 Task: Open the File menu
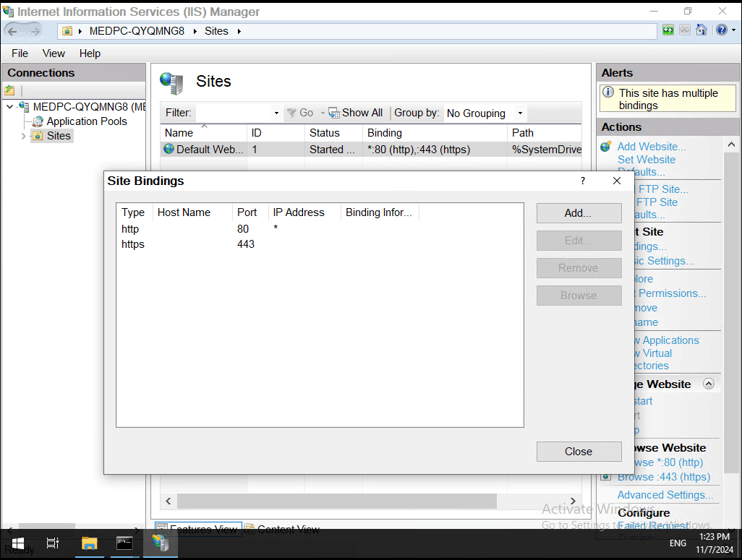point(19,53)
